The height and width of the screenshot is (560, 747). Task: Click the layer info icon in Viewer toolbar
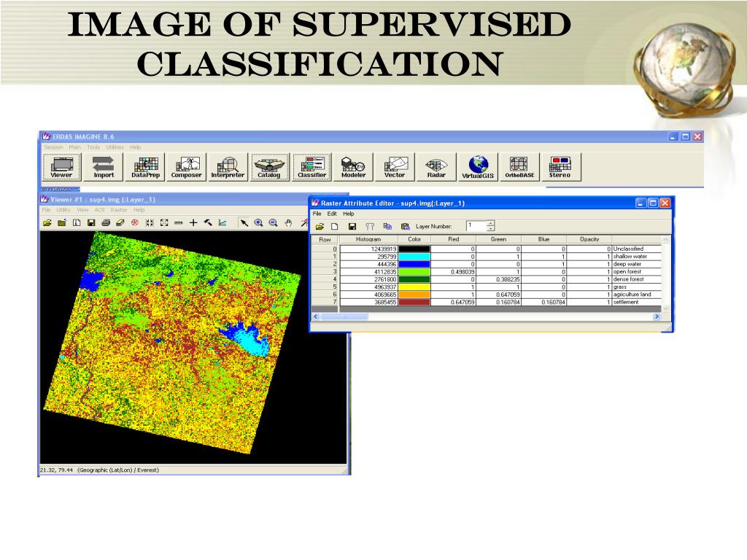[77, 222]
